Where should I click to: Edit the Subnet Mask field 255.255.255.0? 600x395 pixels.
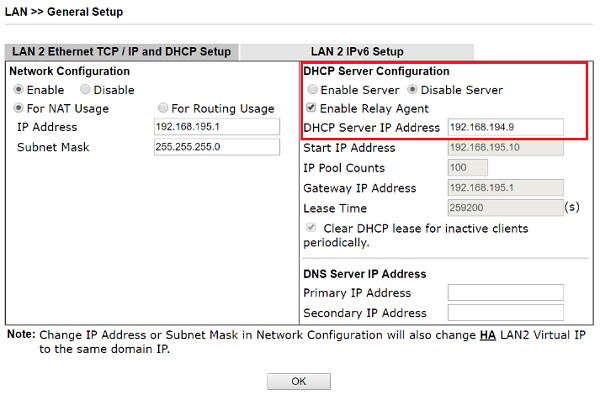[217, 147]
